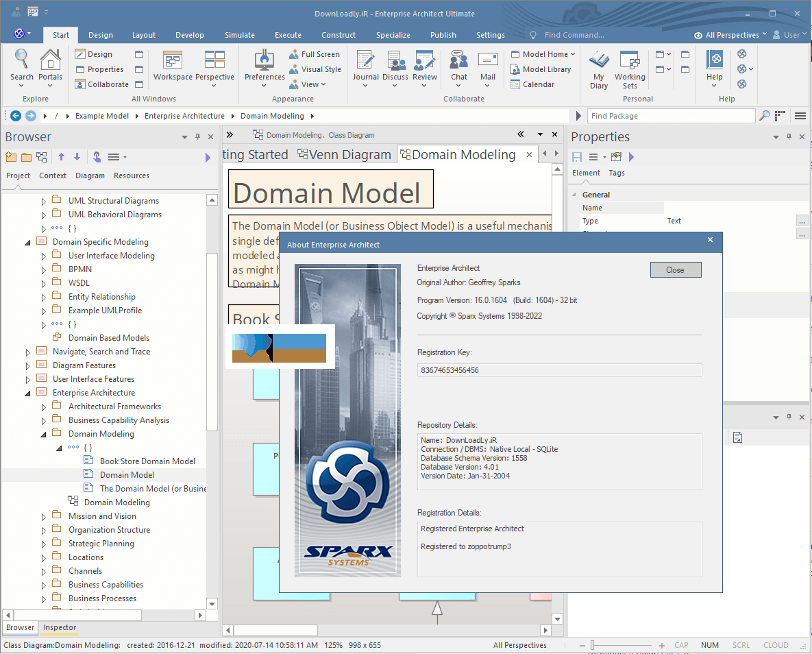Open My Diary icon

(599, 60)
